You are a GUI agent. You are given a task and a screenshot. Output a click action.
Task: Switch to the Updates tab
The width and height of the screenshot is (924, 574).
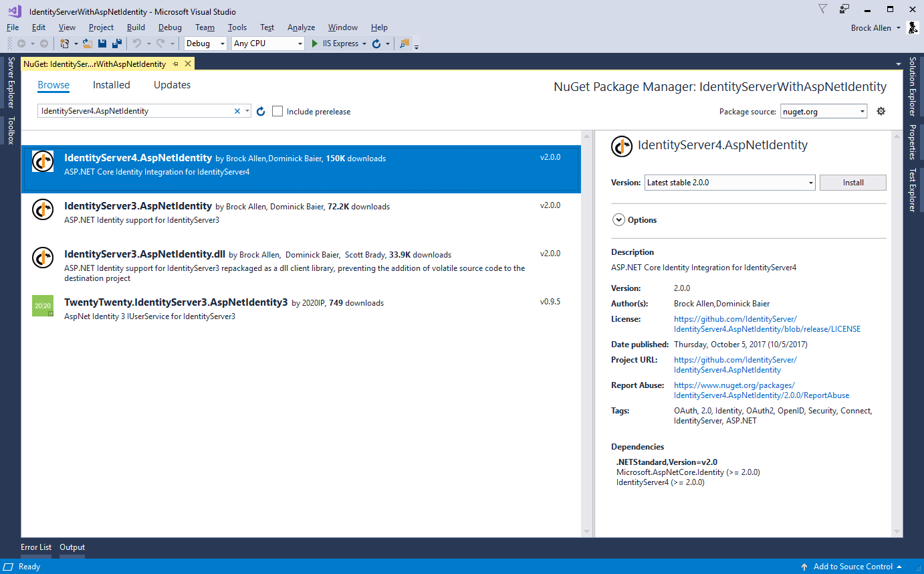pyautogui.click(x=172, y=85)
